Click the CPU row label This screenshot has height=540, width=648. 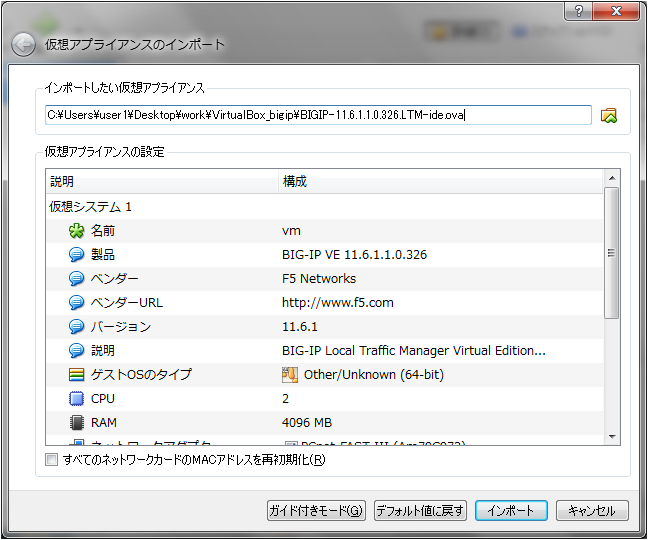(x=102, y=399)
